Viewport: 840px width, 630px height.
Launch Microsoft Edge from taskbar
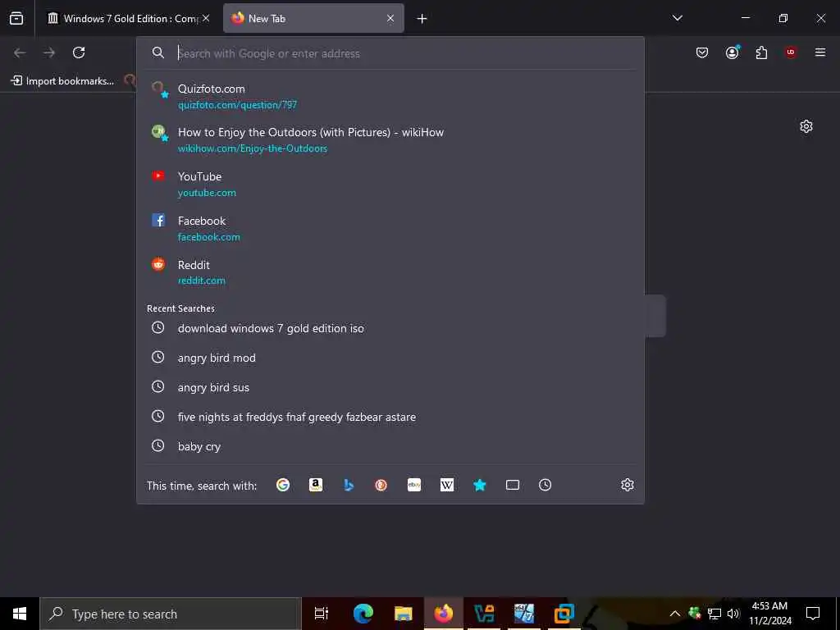pos(363,614)
